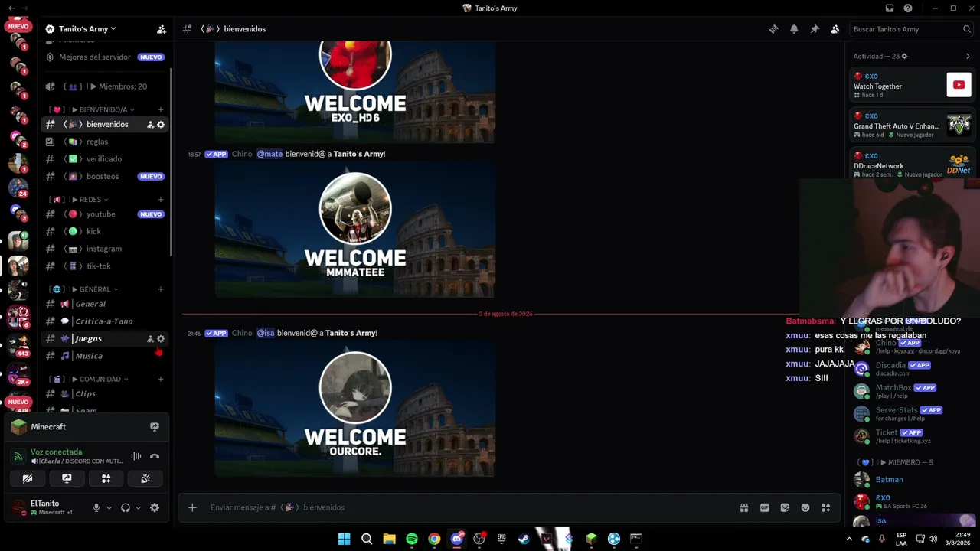Open microphone input options arrow
The height and width of the screenshot is (551, 980).
pyautogui.click(x=109, y=507)
